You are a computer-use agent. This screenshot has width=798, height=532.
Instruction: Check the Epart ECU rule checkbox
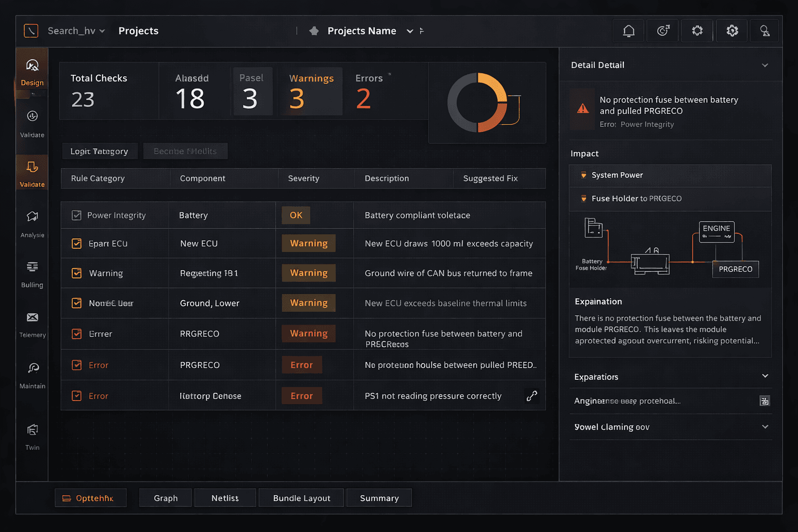point(76,243)
